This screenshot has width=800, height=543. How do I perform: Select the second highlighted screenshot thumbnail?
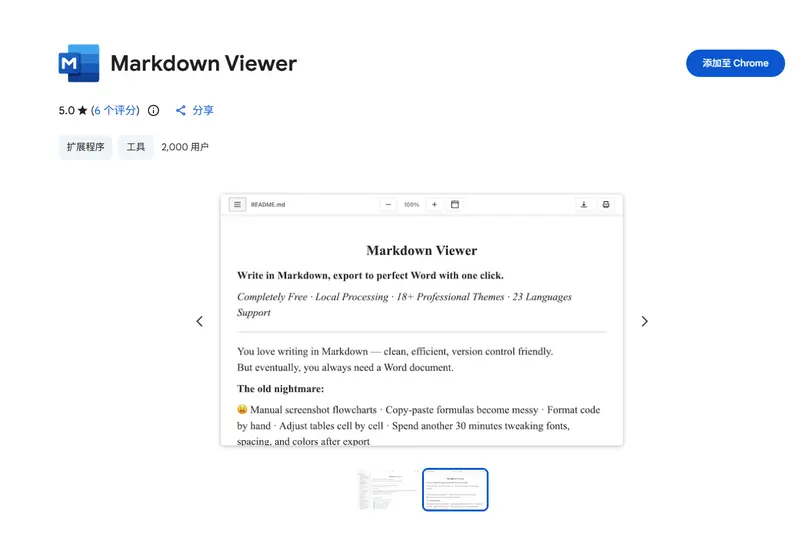click(x=455, y=489)
